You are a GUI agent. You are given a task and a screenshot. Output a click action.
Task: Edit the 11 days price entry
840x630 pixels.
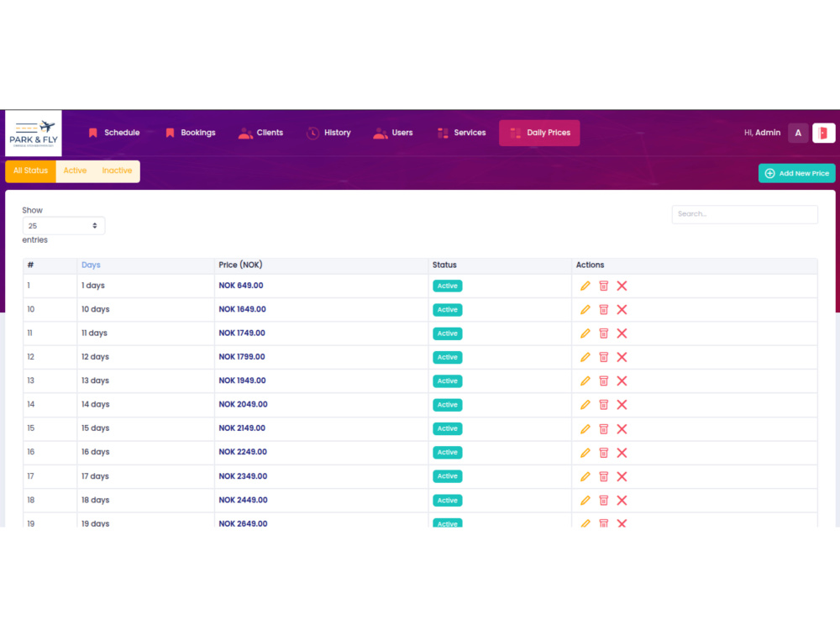tap(585, 333)
